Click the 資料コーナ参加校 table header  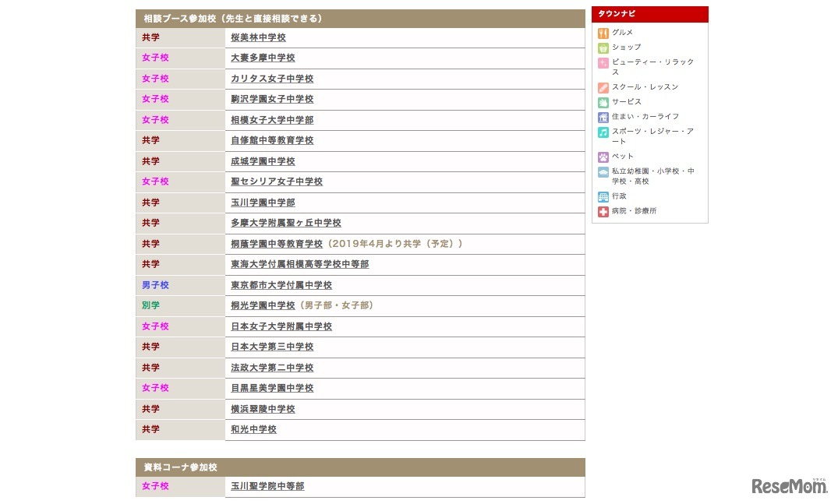pos(360,467)
